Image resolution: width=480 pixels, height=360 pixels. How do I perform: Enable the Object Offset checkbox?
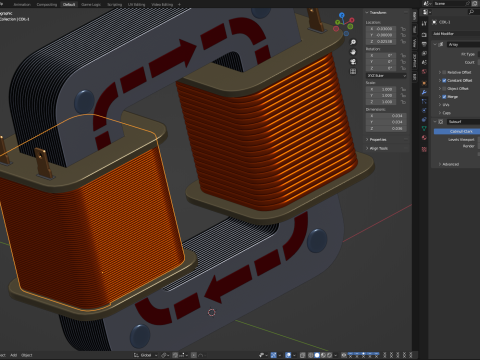point(444,88)
